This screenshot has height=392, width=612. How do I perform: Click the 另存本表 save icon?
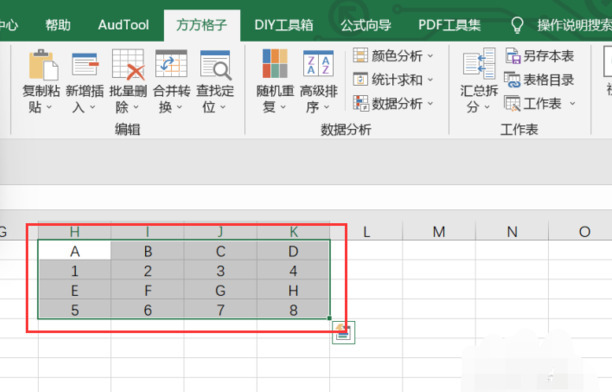coord(513,56)
